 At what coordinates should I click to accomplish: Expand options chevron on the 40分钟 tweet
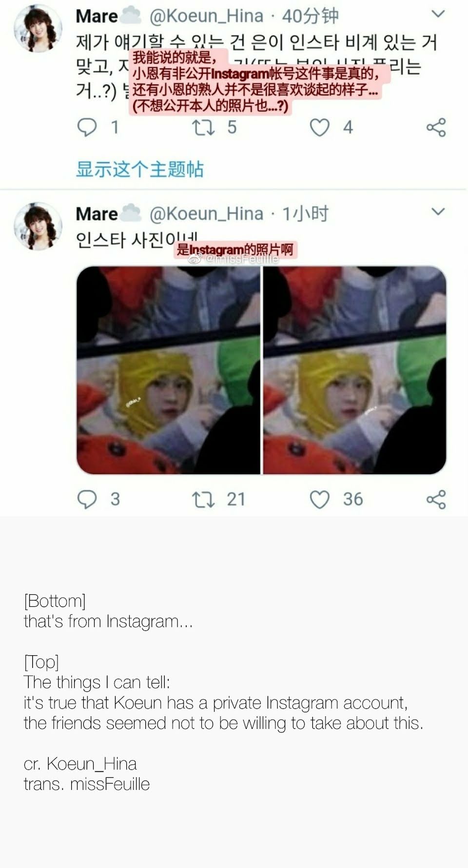(x=438, y=14)
